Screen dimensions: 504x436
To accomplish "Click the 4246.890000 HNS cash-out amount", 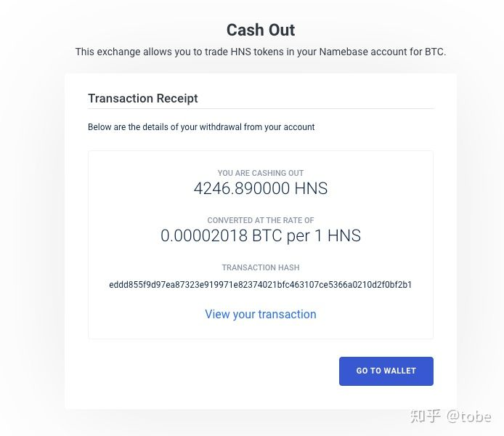I will [260, 189].
